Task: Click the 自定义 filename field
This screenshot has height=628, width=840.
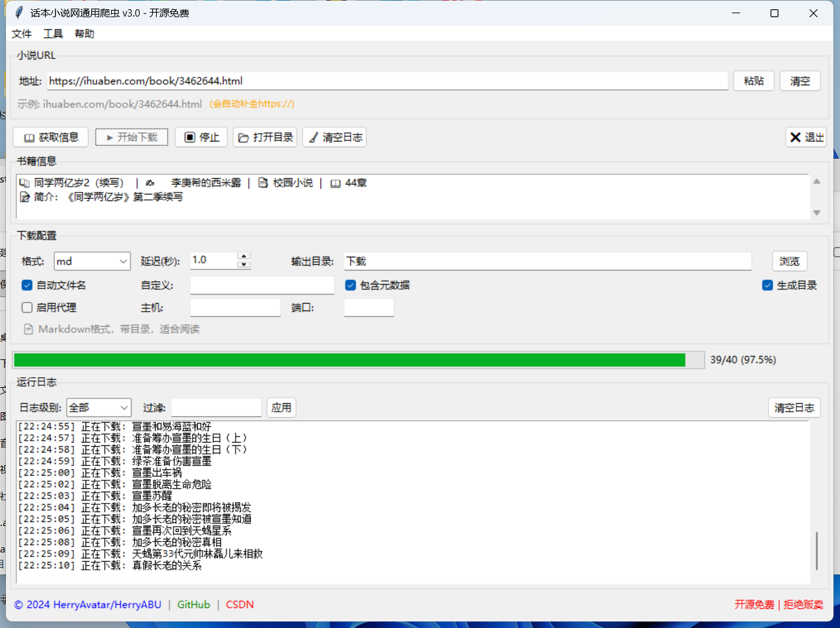Action: [x=262, y=285]
